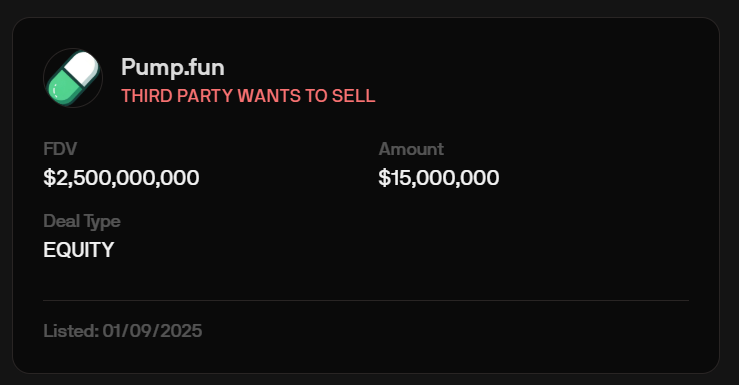This screenshot has height=385, width=739.
Task: Click the dollar sign of the Amount value
Action: tap(385, 178)
